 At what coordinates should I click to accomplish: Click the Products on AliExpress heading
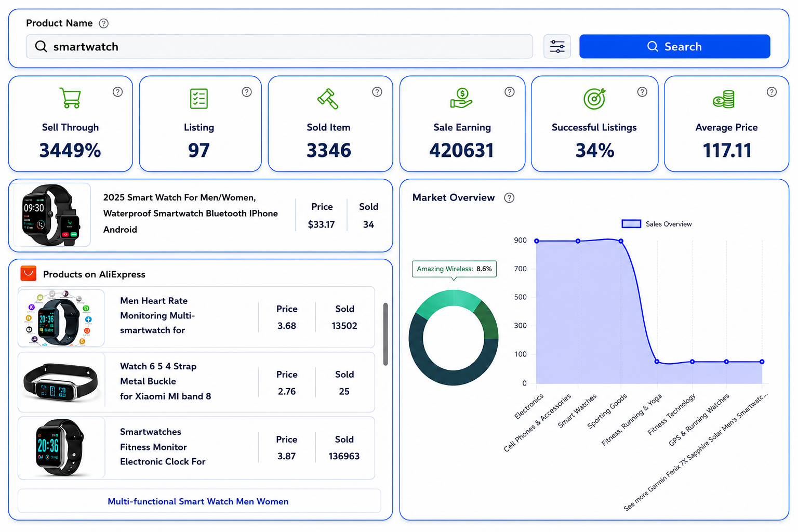pos(94,274)
